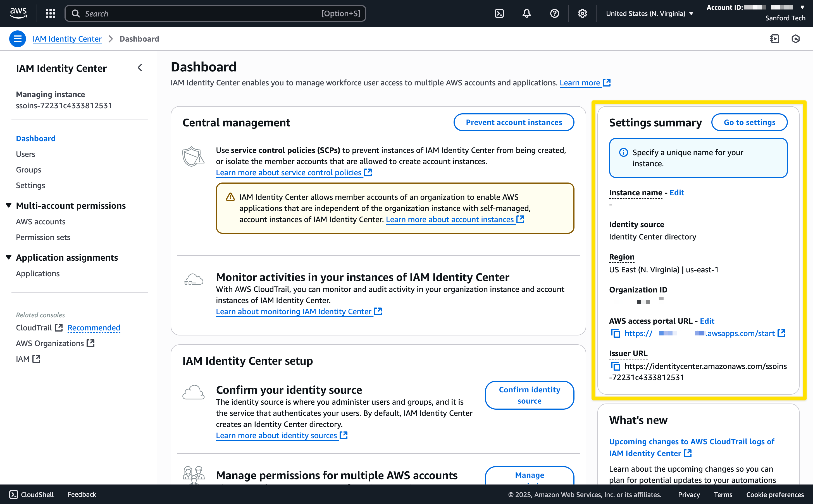Open Upcoming changes to CloudTrail logs article
This screenshot has width=813, height=504.
click(691, 447)
